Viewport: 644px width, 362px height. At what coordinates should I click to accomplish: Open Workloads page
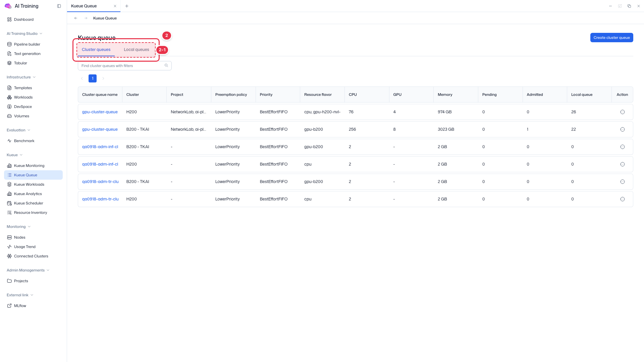tap(23, 97)
